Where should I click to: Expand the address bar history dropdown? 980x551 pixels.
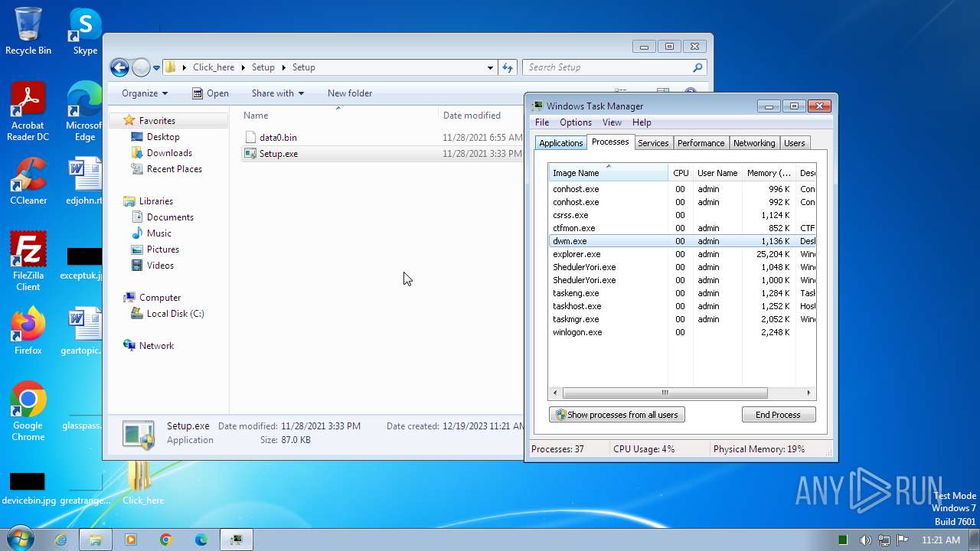point(490,67)
